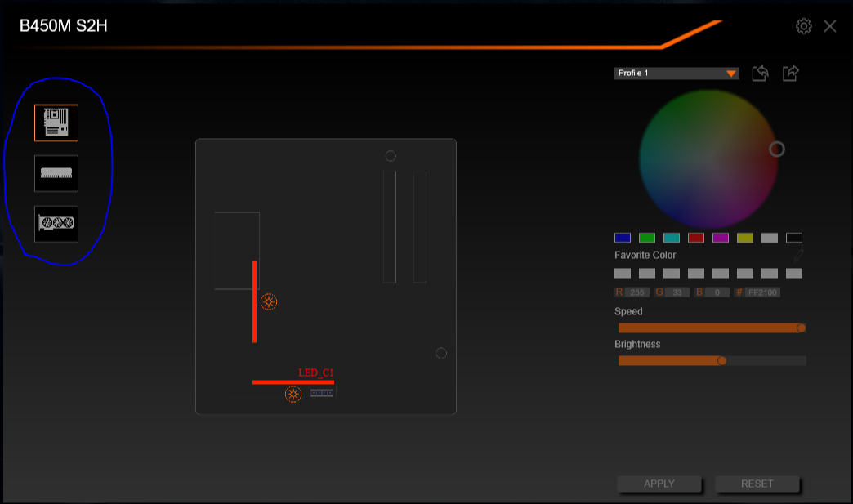The height and width of the screenshot is (504, 853).
Task: Click the LED effect icon below LED_C1 strip
Action: [293, 395]
